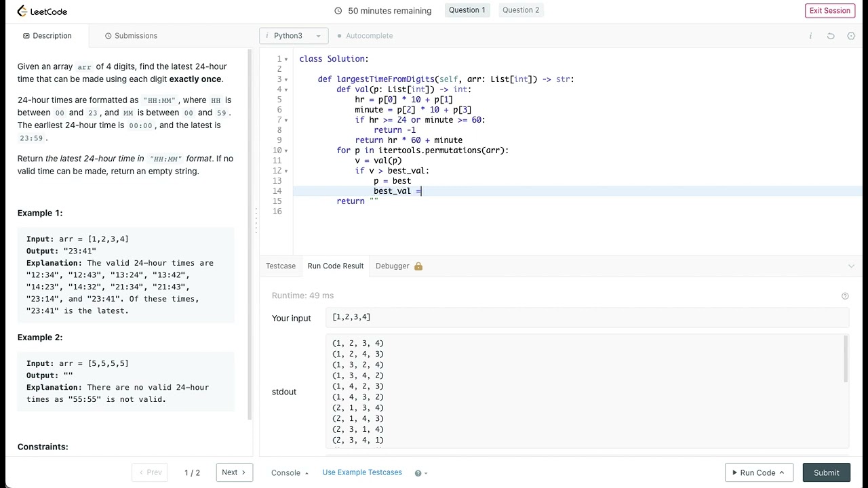
Task: Fold the for loop at line 10
Action: pyautogui.click(x=286, y=151)
